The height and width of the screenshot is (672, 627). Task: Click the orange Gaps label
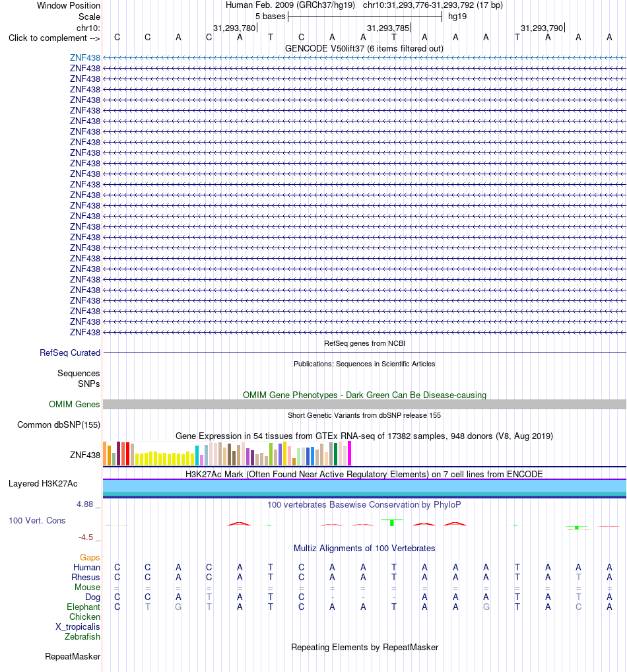tap(90, 557)
